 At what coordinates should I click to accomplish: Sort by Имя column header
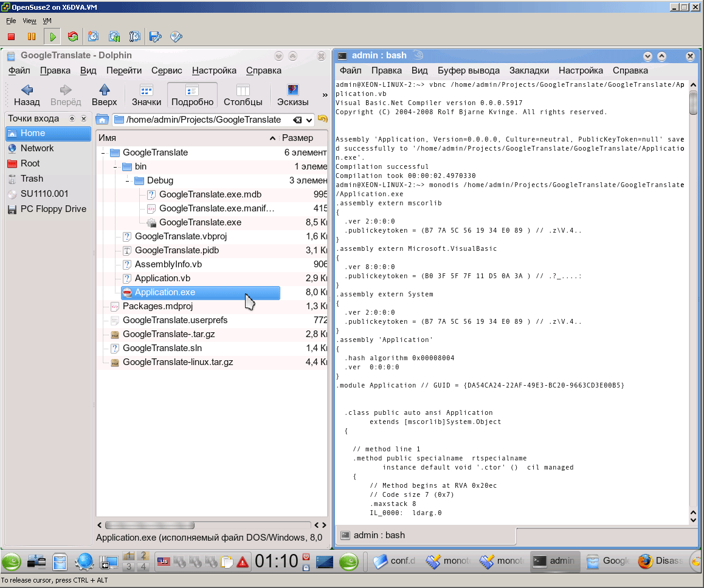pyautogui.click(x=187, y=138)
